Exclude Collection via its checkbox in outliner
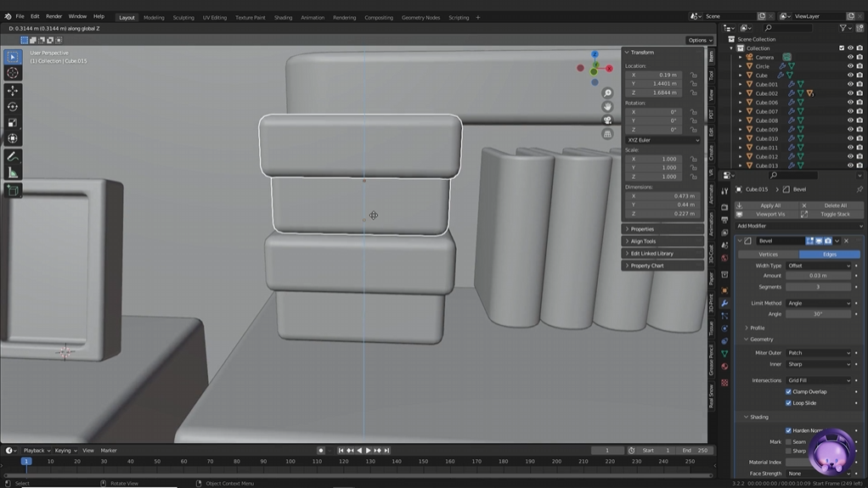This screenshot has height=488, width=868. tap(842, 48)
